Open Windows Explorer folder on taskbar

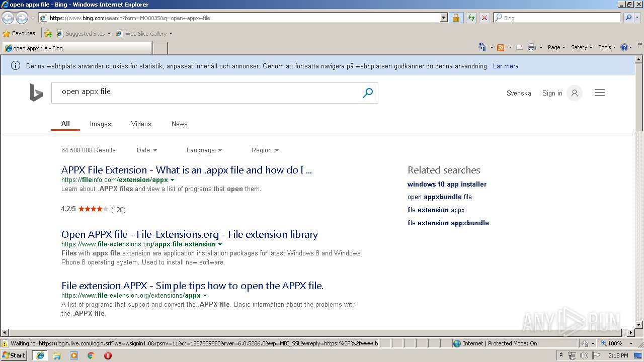click(x=57, y=355)
